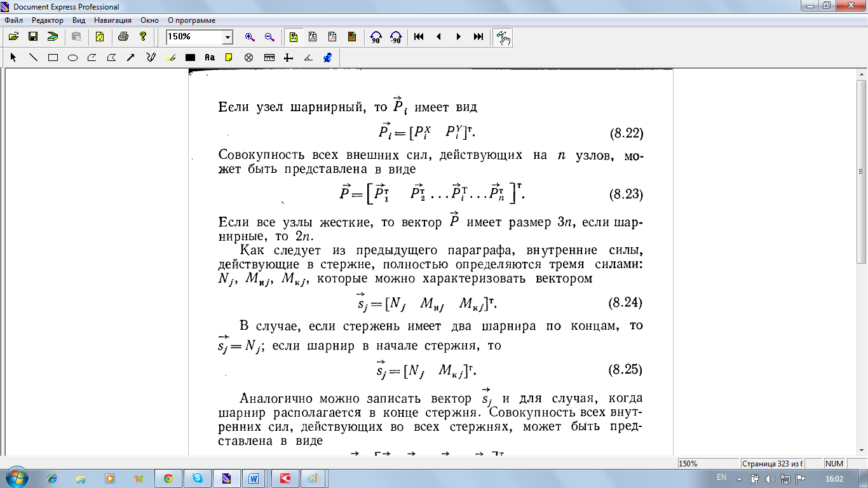Save the document with floppy icon

(32, 37)
